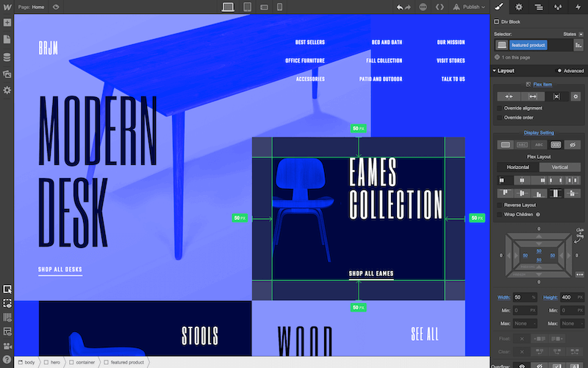This screenshot has width=588, height=368.
Task: Set Overflow to visible
Action: click(522, 366)
